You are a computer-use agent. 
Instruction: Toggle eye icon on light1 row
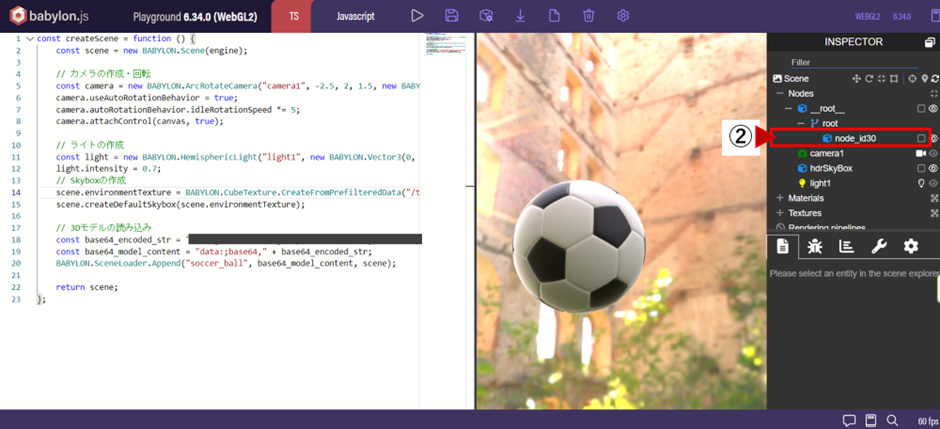click(933, 183)
